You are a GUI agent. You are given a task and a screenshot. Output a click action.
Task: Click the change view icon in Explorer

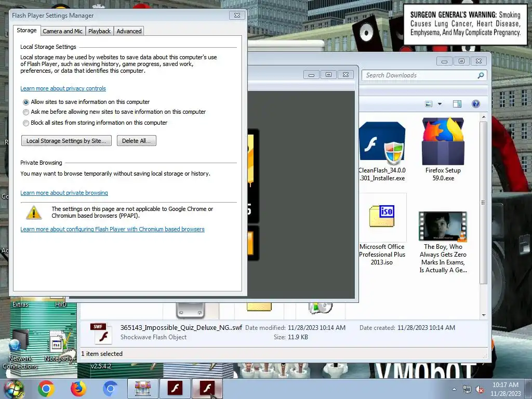[429, 104]
